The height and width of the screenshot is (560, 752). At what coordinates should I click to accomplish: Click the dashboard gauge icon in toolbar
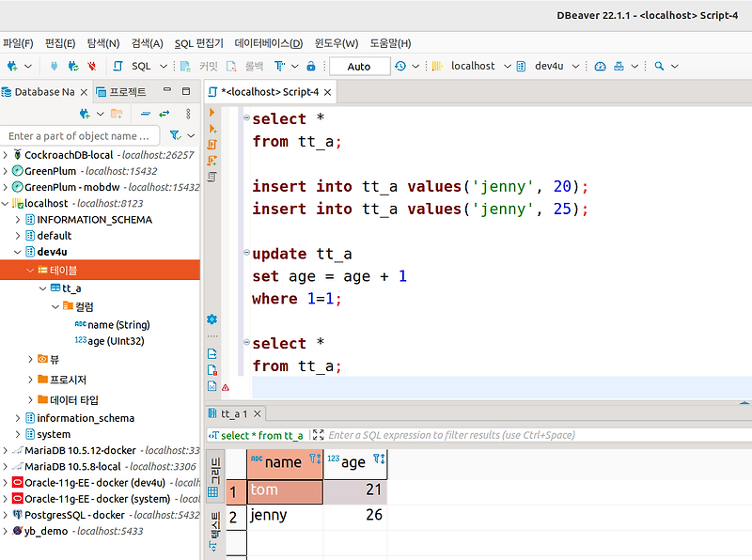[600, 66]
